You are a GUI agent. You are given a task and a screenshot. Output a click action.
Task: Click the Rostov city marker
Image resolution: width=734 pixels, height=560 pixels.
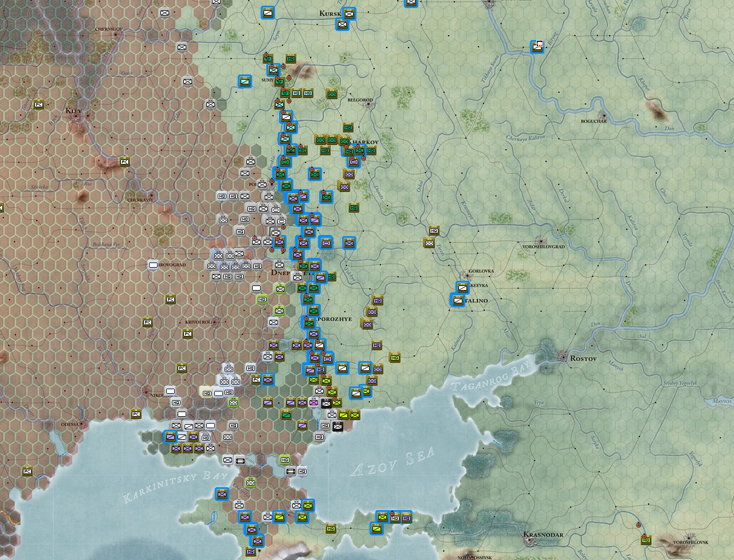(564, 357)
